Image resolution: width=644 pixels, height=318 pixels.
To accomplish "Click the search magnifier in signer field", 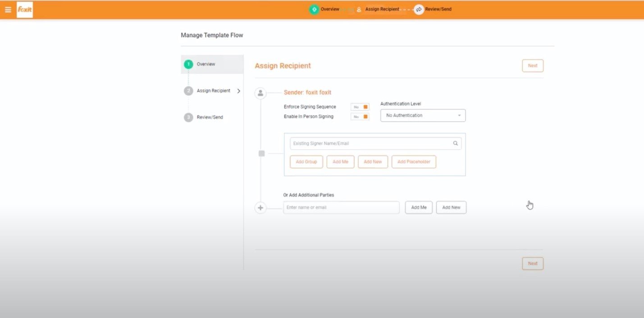I will [456, 144].
